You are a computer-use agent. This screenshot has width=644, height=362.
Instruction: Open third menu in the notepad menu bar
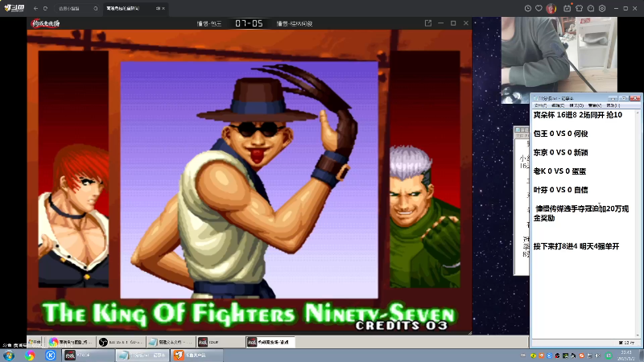coord(576,105)
